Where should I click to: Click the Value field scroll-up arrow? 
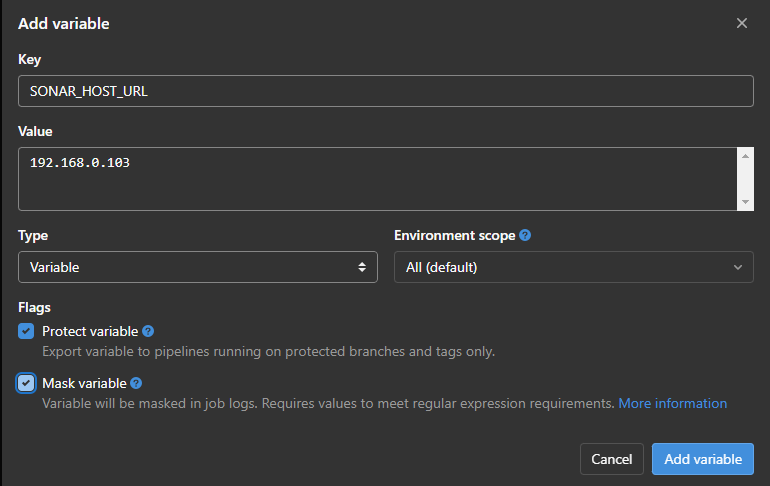click(x=745, y=156)
